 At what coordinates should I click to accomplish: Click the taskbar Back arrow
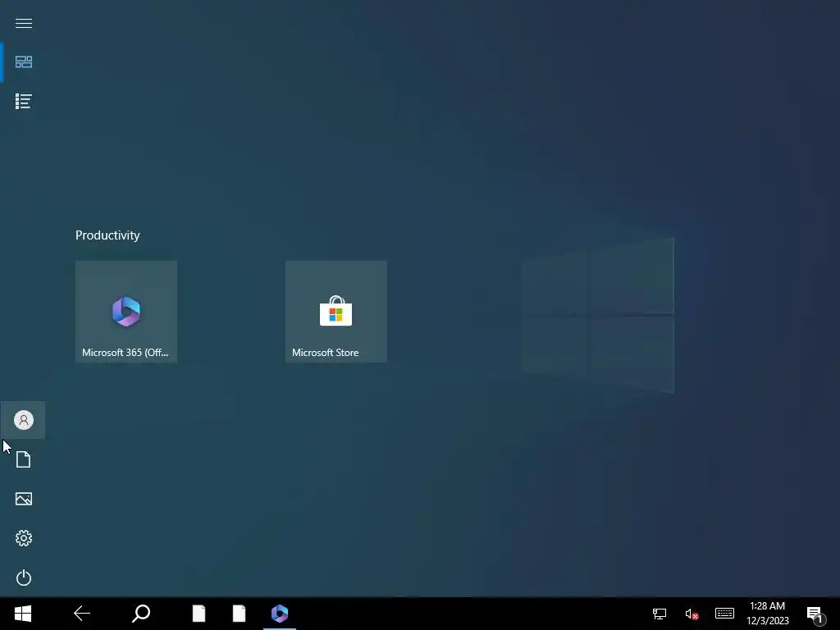tap(82, 614)
